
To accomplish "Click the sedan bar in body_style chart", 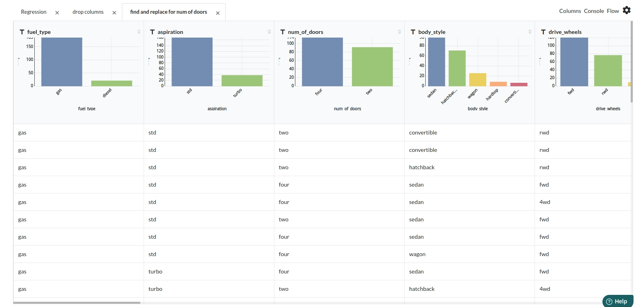I will pyautogui.click(x=437, y=62).
